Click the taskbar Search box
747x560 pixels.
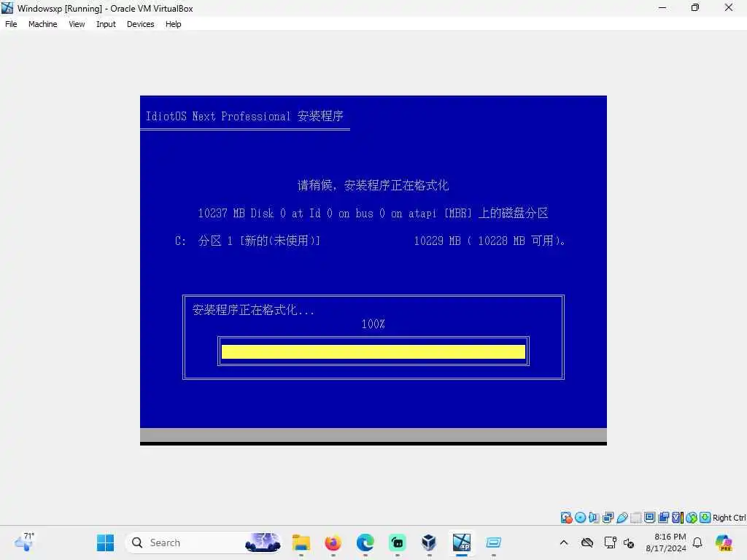(203, 542)
